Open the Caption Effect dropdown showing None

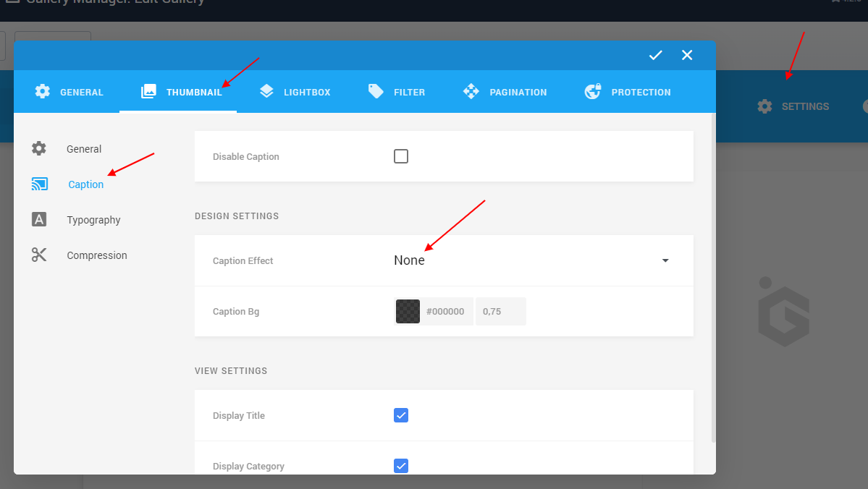click(x=532, y=260)
